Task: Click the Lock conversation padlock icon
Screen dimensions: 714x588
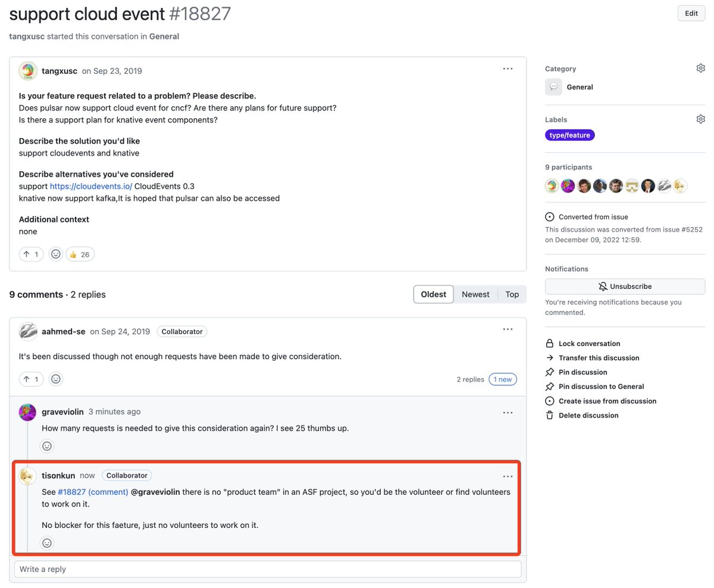Action: [550, 343]
